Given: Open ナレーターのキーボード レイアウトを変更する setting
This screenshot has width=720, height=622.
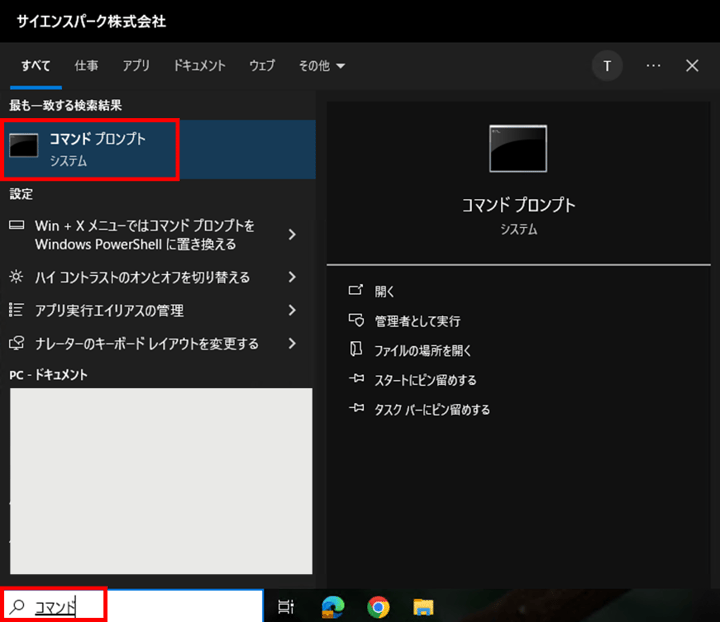Looking at the screenshot, I should (146, 343).
